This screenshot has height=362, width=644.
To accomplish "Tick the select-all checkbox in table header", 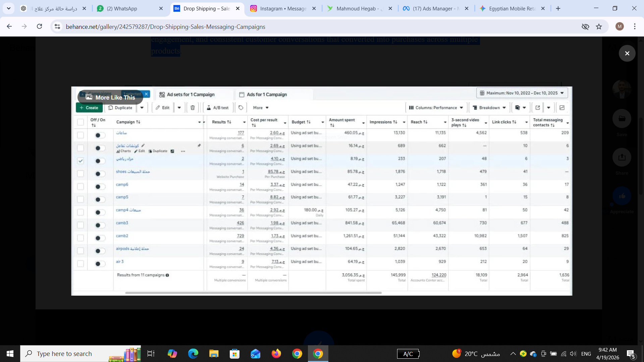I will [x=80, y=122].
